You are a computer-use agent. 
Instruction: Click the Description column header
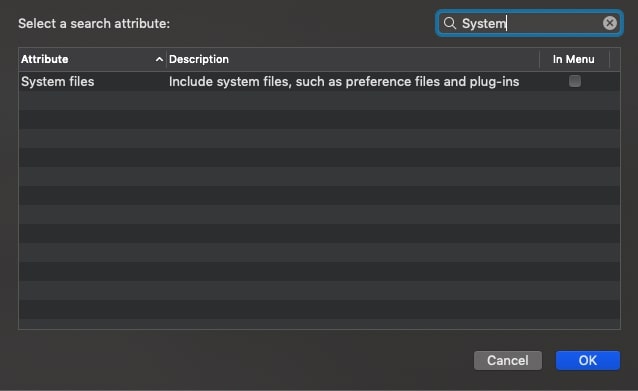tap(199, 59)
